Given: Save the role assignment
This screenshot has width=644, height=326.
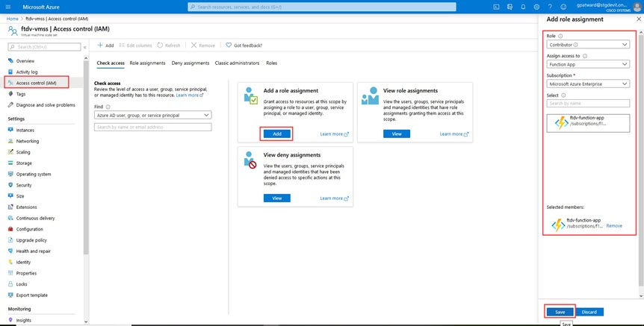Looking at the screenshot, I should click(560, 312).
